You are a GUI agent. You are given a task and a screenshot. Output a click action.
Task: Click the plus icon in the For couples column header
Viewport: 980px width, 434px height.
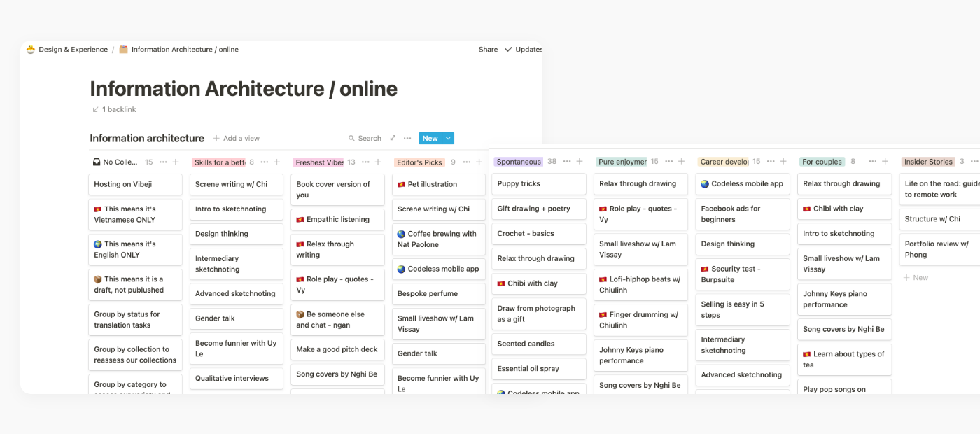[x=885, y=162]
